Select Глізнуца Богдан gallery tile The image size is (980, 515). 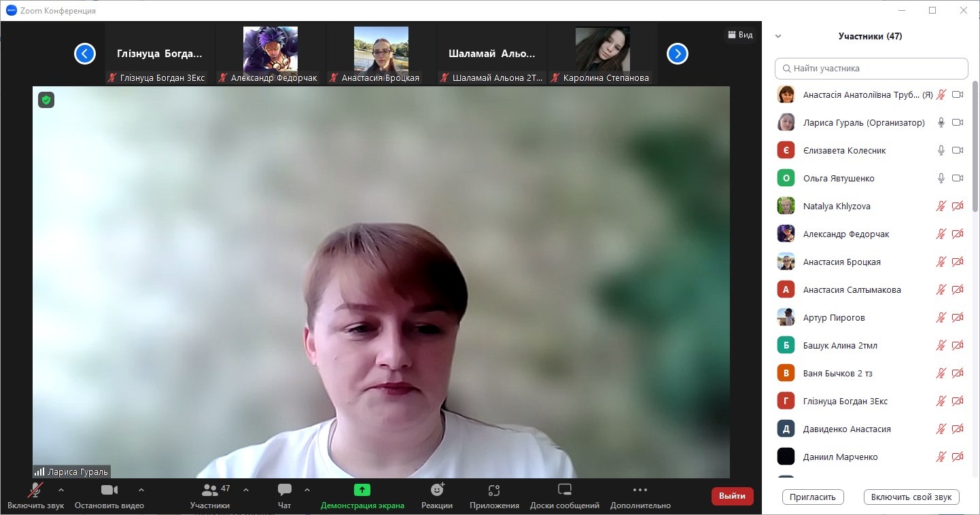pos(160,54)
